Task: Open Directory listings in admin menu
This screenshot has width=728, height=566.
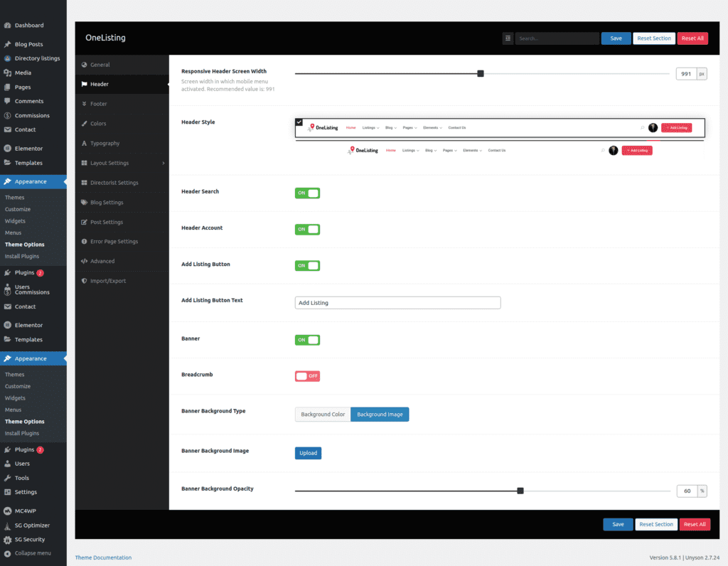Action: pyautogui.click(x=37, y=58)
